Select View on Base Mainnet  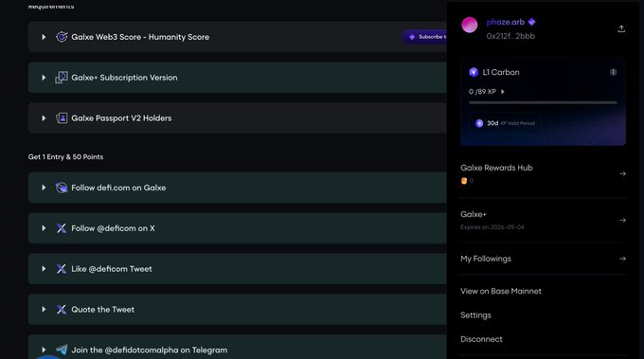pos(501,291)
